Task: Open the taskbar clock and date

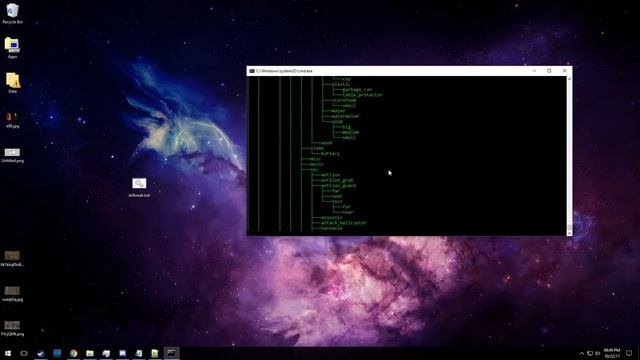Action: point(611,353)
